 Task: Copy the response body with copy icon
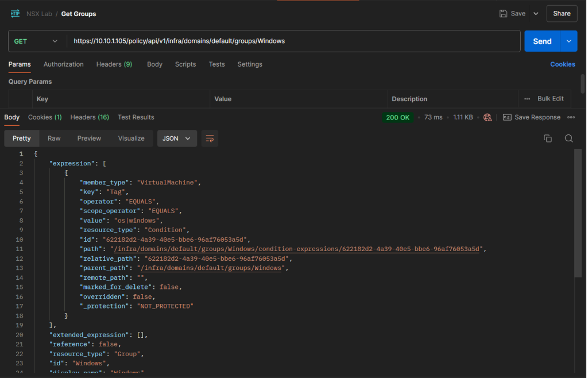pos(548,138)
